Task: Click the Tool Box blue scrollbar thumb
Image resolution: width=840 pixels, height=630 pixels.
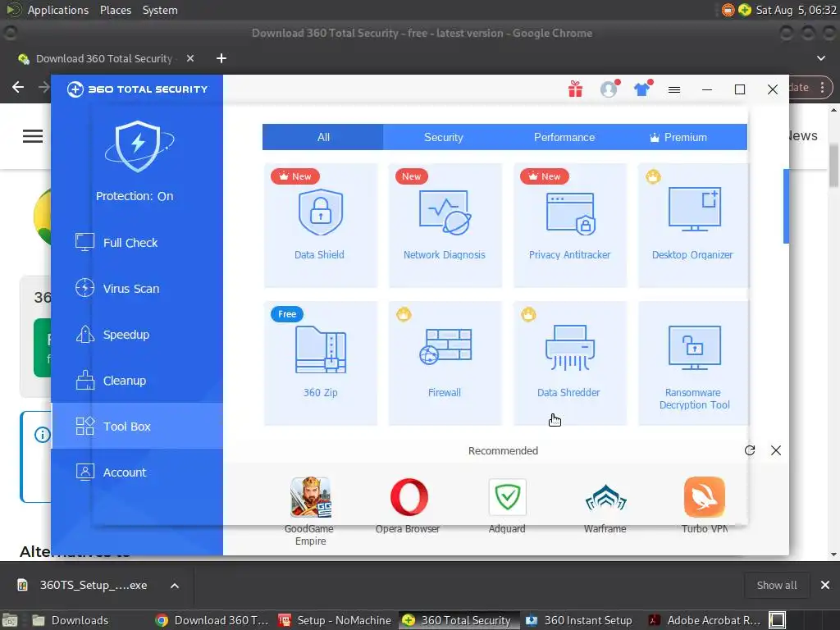Action: 786,206
